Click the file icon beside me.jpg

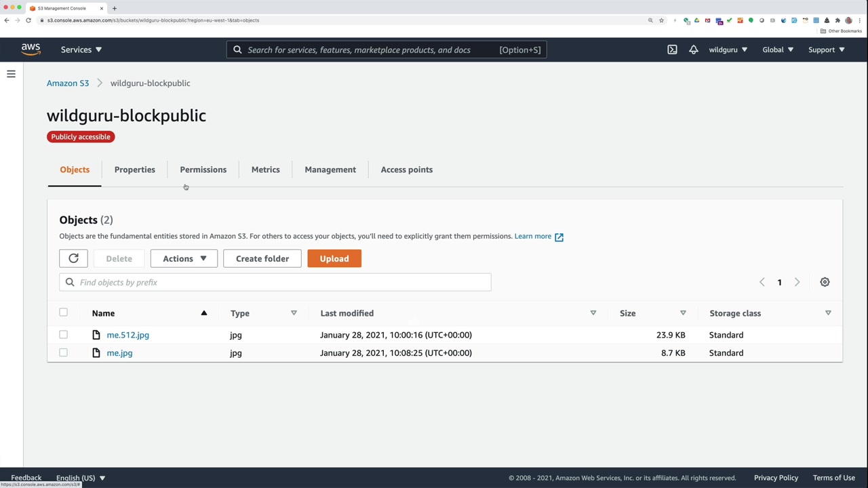click(96, 353)
